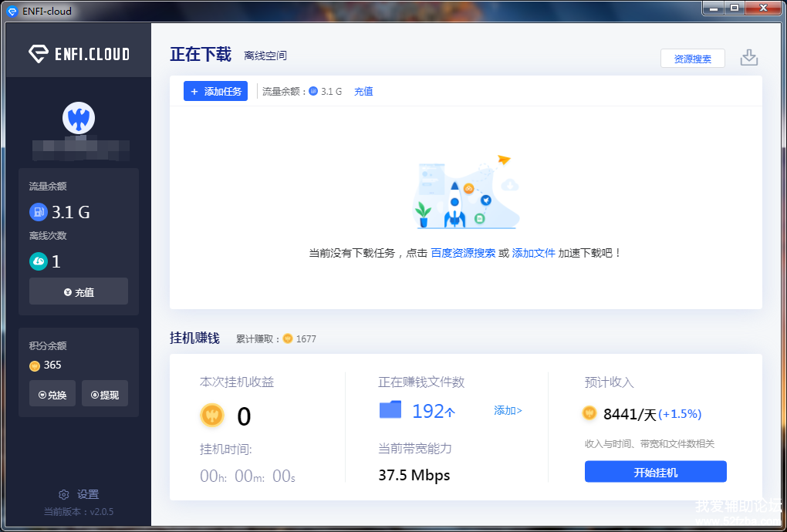Click the settings gear icon
787x532 pixels.
(x=64, y=494)
